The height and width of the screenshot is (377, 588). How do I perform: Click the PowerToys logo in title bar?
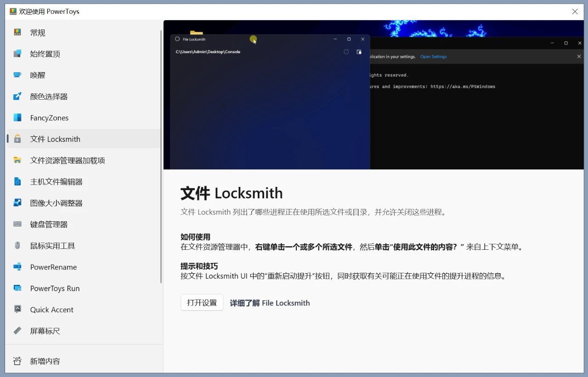point(13,11)
